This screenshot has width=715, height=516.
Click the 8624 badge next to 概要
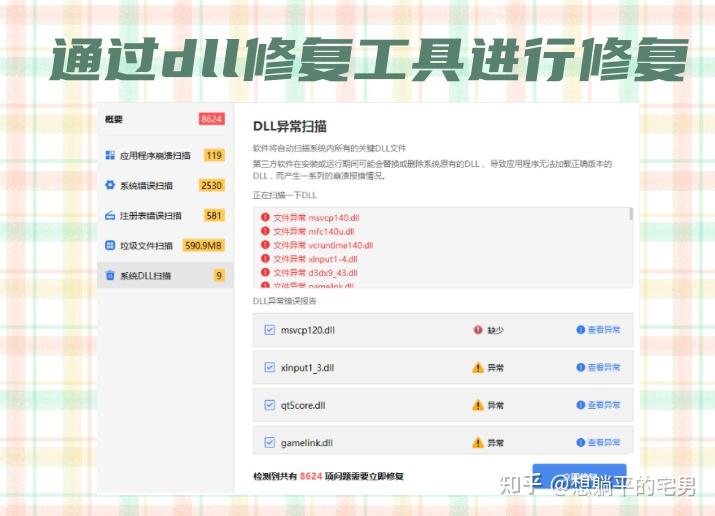click(212, 119)
